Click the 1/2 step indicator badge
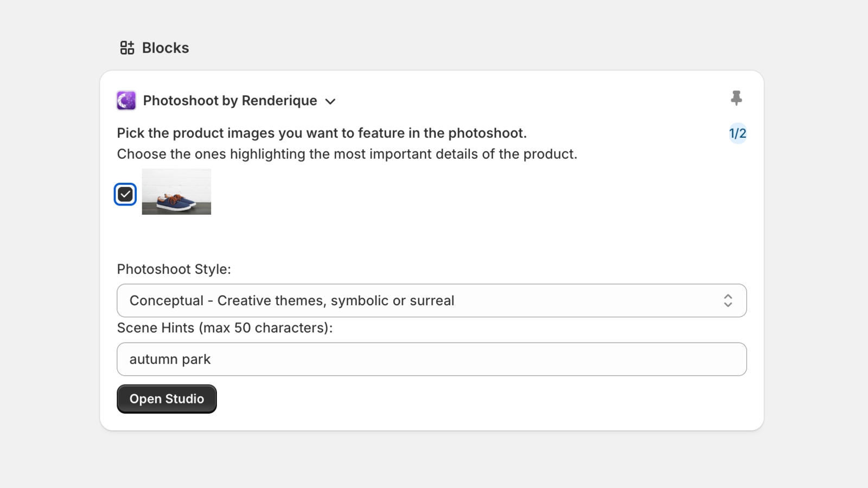 coord(737,133)
